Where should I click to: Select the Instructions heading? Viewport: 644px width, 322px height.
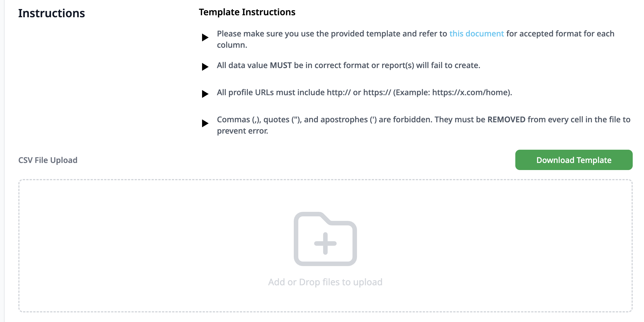(x=52, y=13)
